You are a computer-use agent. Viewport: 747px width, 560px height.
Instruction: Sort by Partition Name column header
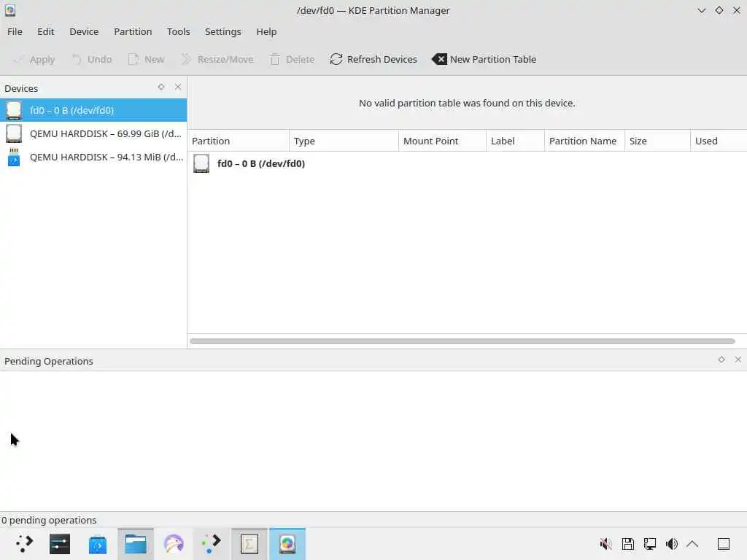pyautogui.click(x=584, y=141)
